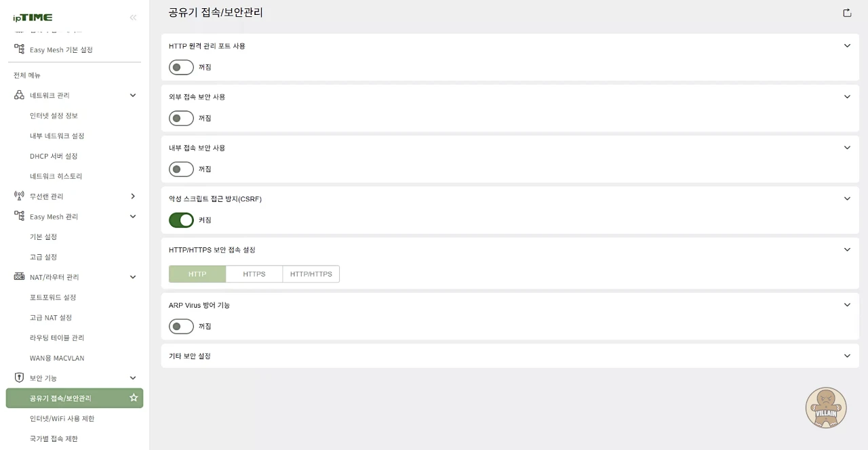Click the NAT/라우터 관리 router icon
Viewport: 868px width, 450px height.
pos(19,277)
